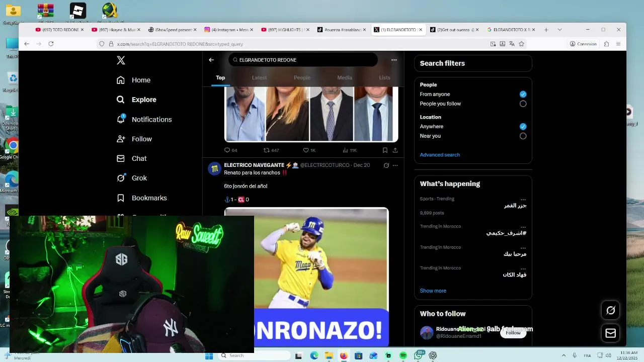Select People 'From anyone' option

(x=523, y=94)
